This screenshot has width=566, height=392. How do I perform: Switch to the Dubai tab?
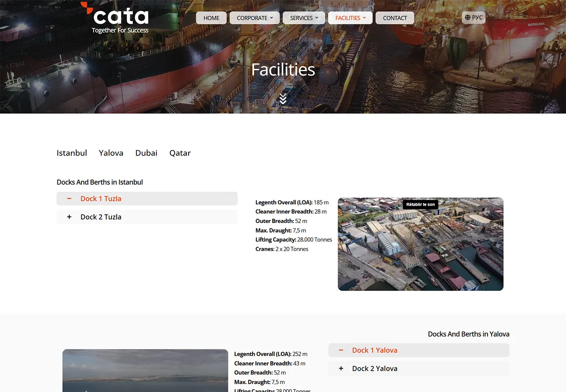click(x=146, y=153)
